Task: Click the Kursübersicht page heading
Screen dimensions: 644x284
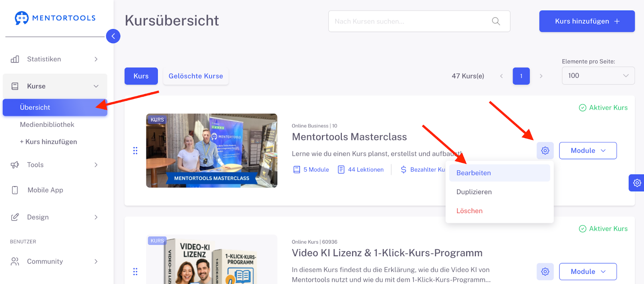Action: 172,21
